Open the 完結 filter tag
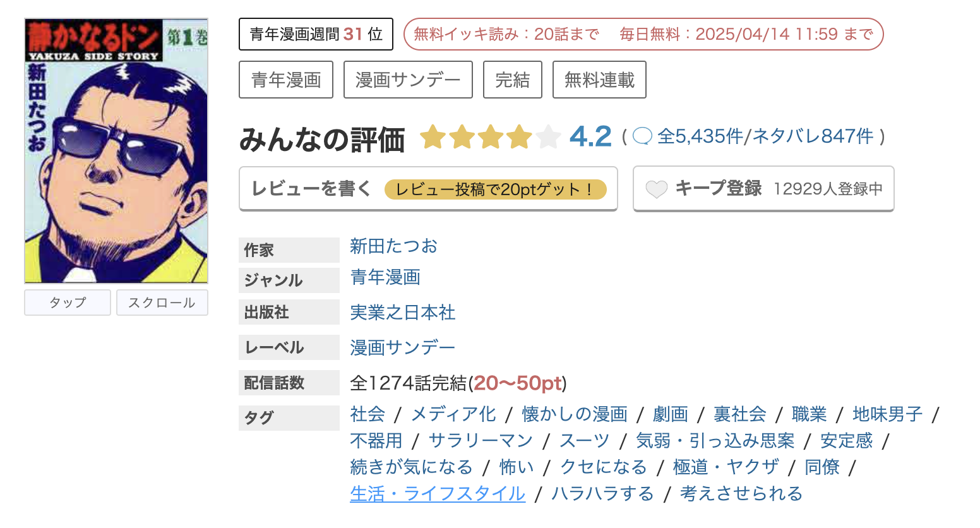The width and height of the screenshot is (980, 528). pos(512,80)
